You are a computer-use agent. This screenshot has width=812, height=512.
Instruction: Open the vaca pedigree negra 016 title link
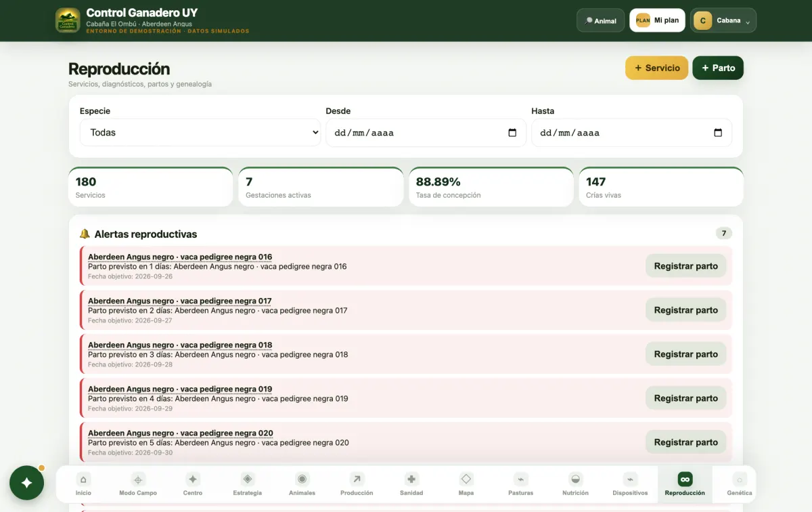[x=180, y=257]
